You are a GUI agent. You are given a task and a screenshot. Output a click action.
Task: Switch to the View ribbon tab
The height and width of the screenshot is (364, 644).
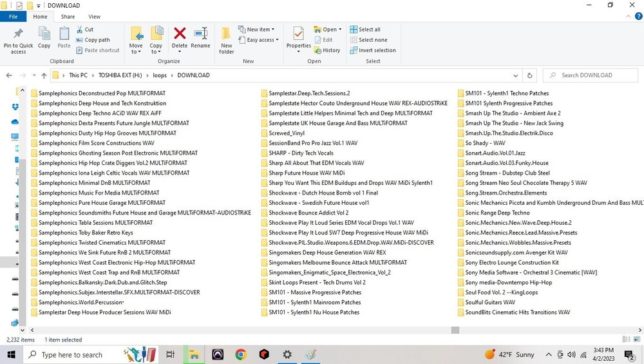pyautogui.click(x=94, y=17)
